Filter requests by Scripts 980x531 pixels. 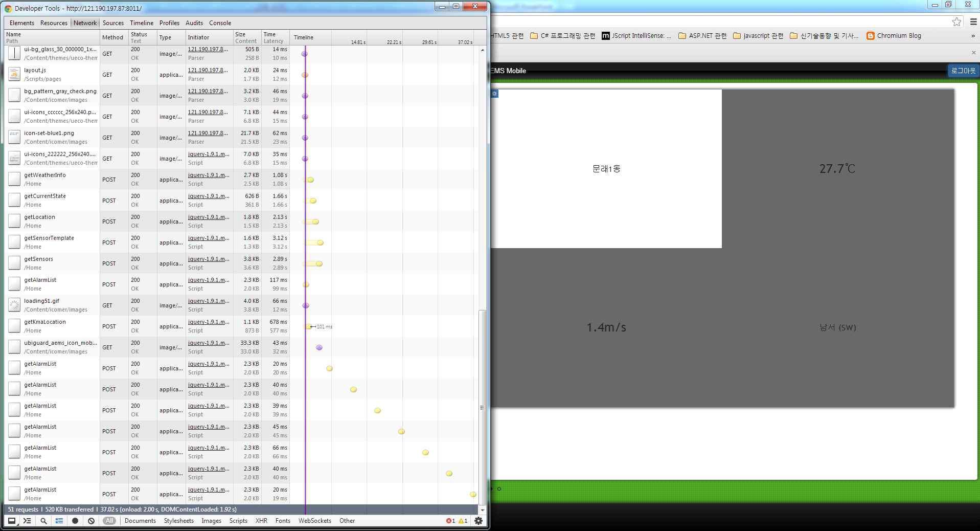[238, 521]
